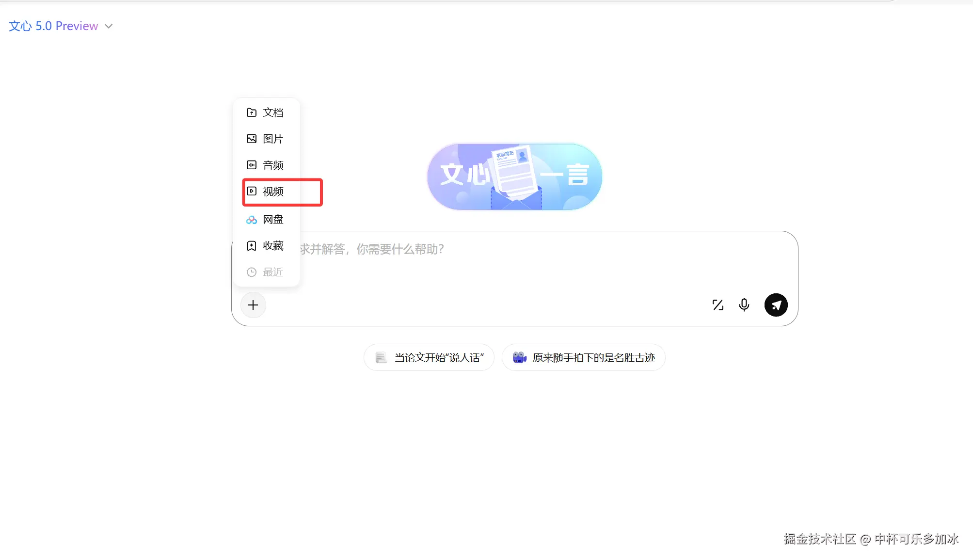This screenshot has height=560, width=973.
Task: Open the 文心 5.0 Preview model selector
Action: (53, 26)
